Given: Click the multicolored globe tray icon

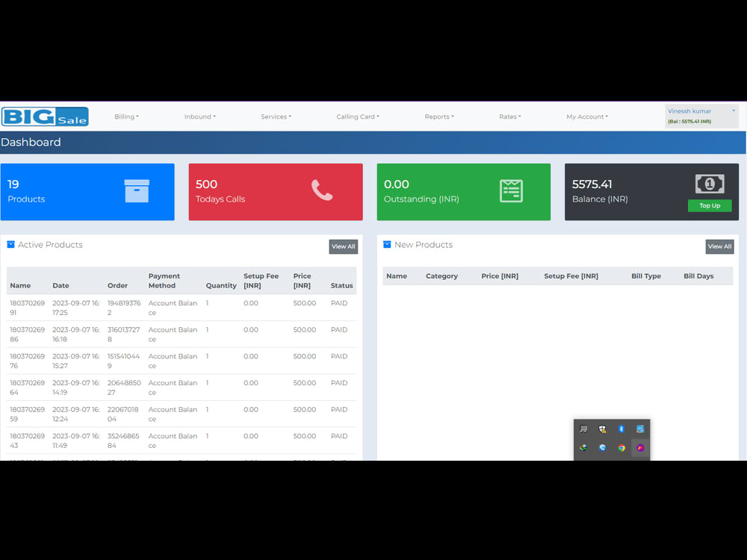Looking at the screenshot, I should 583,447.
